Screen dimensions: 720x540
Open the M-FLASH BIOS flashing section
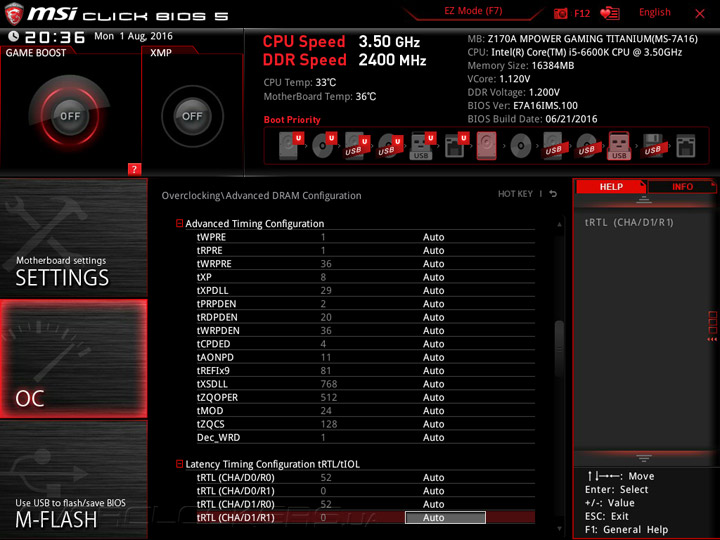73,479
